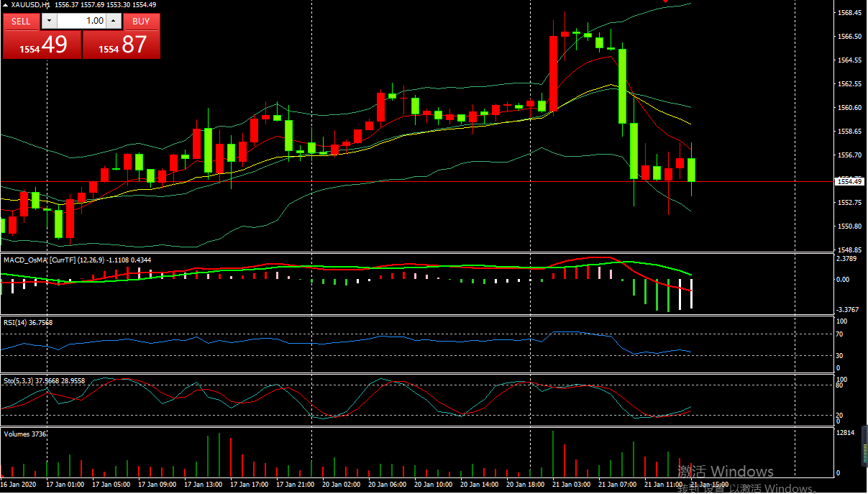Image resolution: width=868 pixels, height=494 pixels.
Task: Collapse the one-click trading panel triangle
Action: [5, 4]
